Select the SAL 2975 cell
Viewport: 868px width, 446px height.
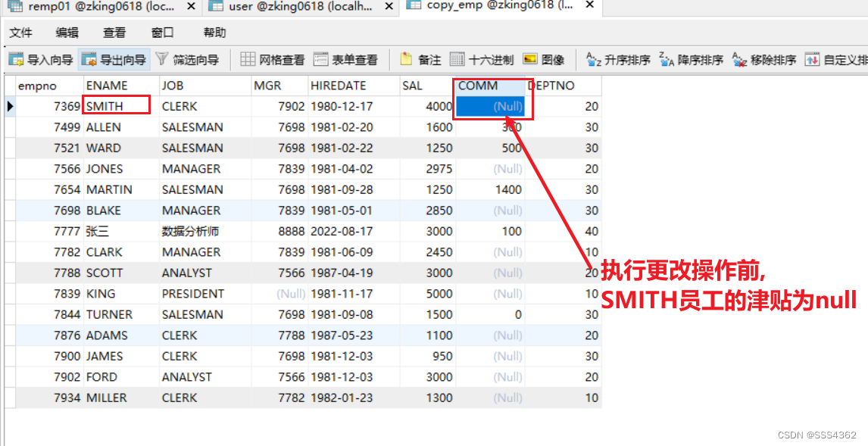[x=427, y=169]
